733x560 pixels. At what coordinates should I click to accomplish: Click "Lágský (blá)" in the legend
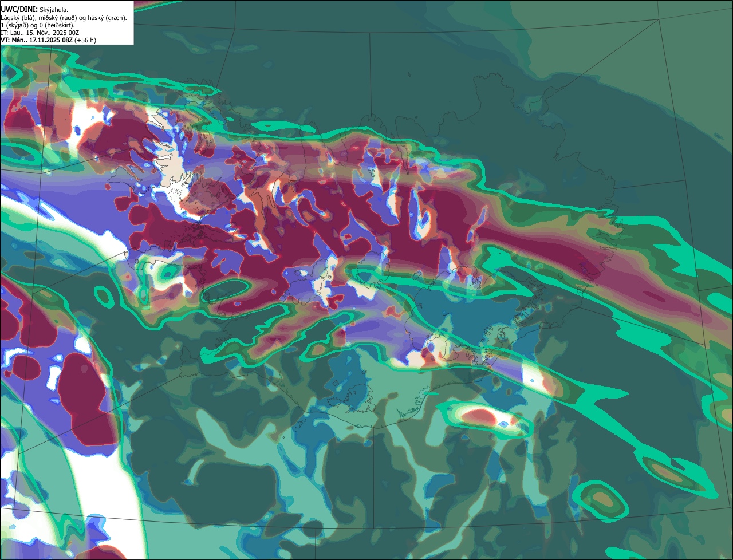tap(18, 18)
